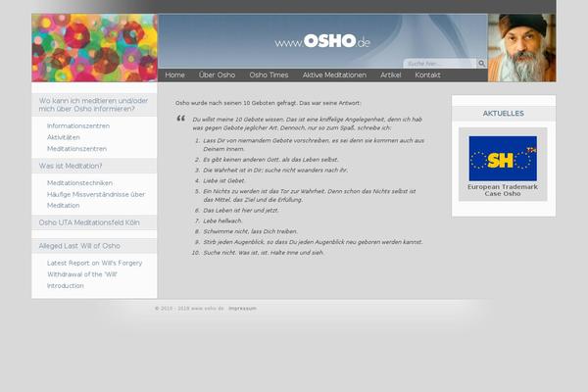
Task: Click commandment 'Lebe hellwach'
Action: click(222, 220)
